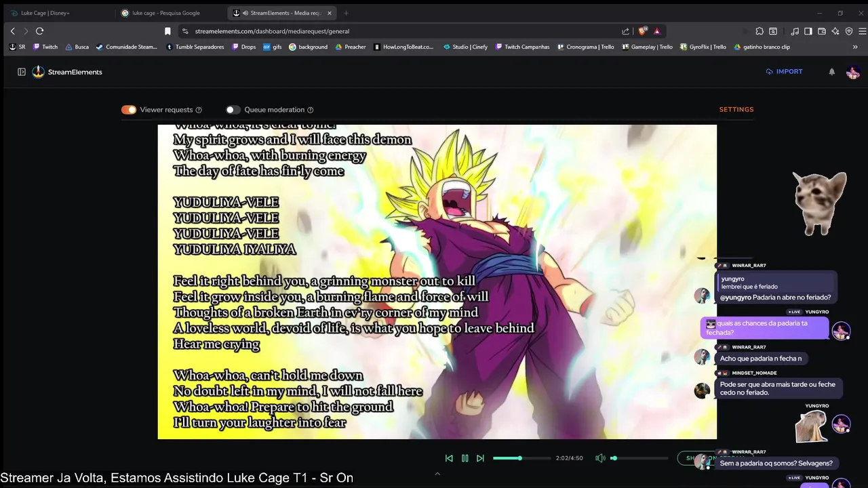868x488 pixels.
Task: Open the gatinho branco clip bookmark
Action: [762, 47]
